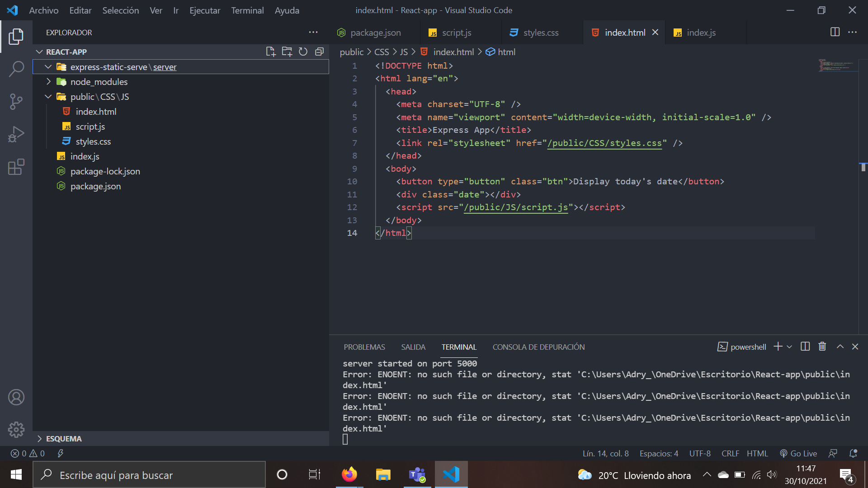Open the terminal launch profile dropdown
This screenshot has width=868, height=488.
789,347
